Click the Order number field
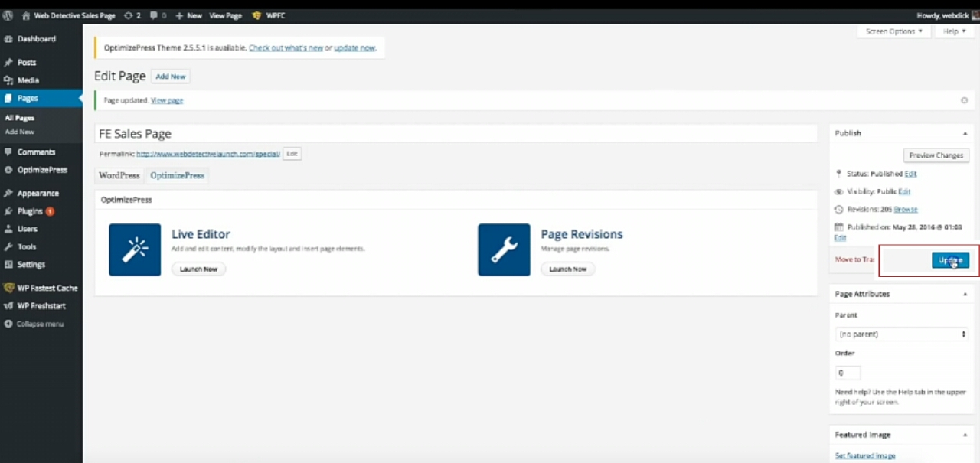Screen dimensions: 980x463 click(848, 373)
